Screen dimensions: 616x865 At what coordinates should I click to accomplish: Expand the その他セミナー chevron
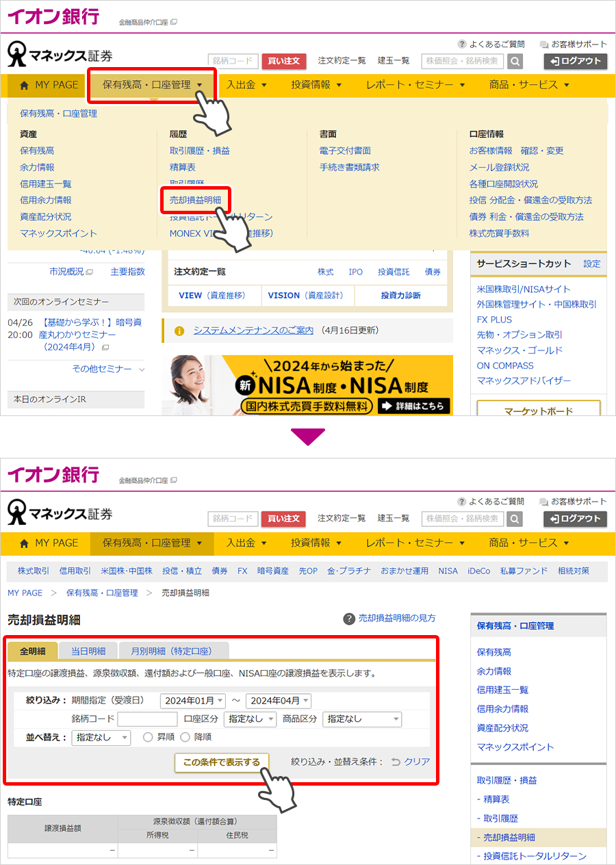click(x=142, y=370)
